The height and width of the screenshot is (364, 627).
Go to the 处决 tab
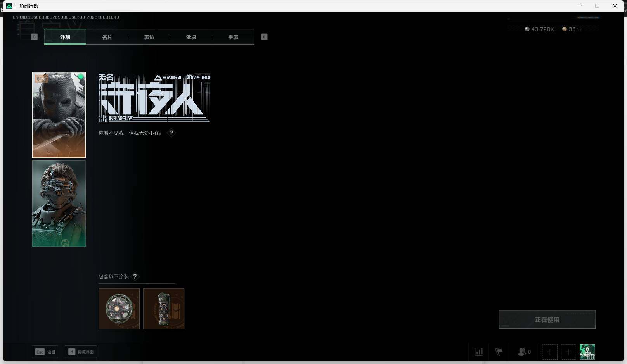coord(191,37)
